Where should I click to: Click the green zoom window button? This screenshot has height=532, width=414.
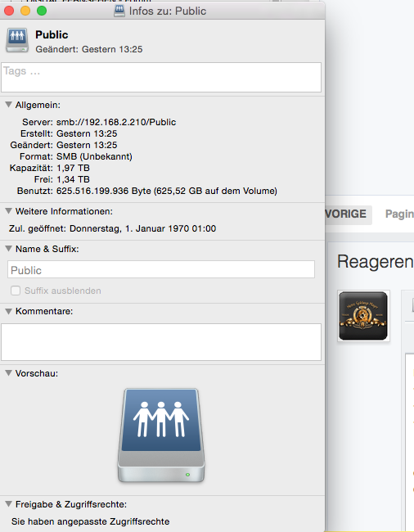[42, 11]
